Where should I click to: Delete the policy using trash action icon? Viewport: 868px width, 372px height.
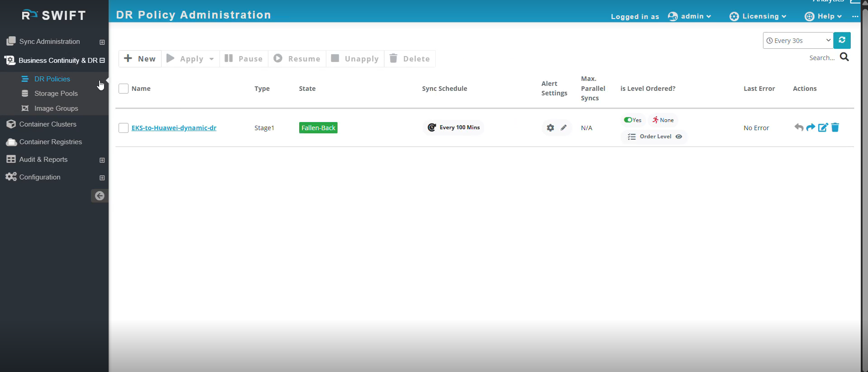pyautogui.click(x=835, y=127)
